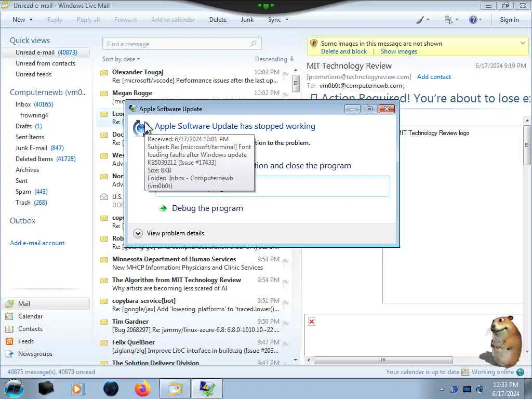Open the Junk E-mail folder
Viewport: 532px width, 399px height.
click(39, 148)
